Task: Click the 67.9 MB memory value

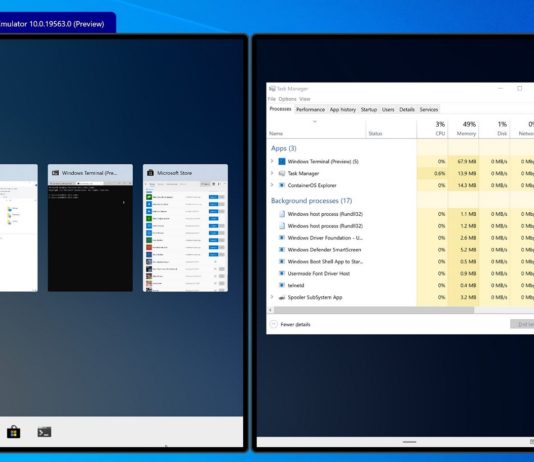Action: tap(467, 161)
